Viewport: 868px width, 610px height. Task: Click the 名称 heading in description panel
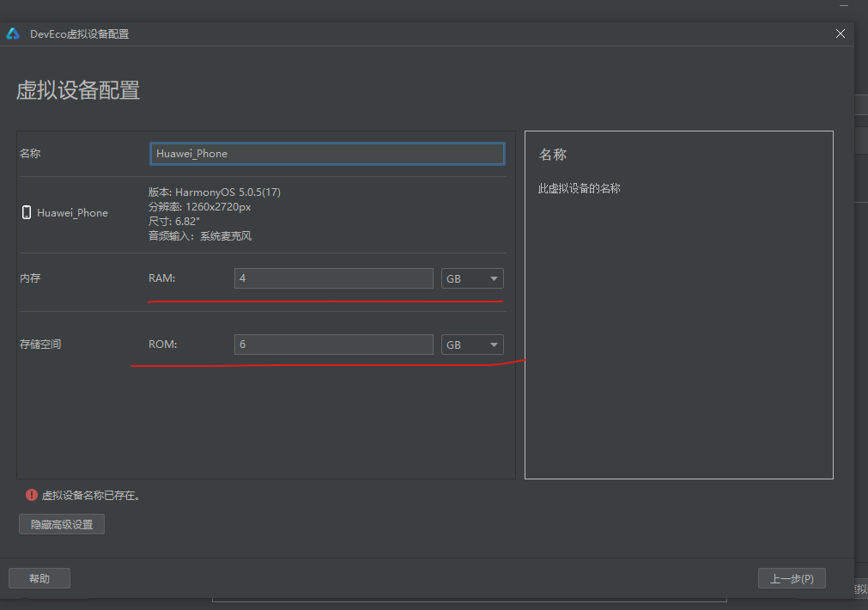tap(552, 155)
